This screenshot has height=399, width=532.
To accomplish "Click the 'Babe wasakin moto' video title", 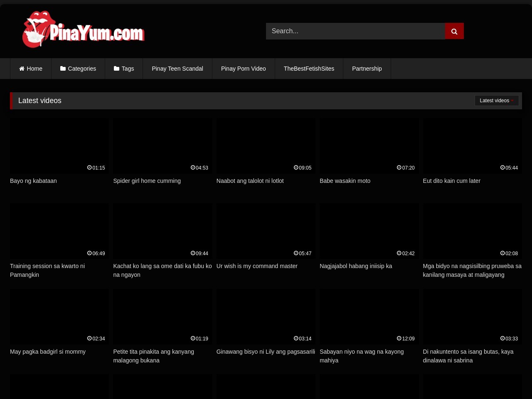I will (345, 181).
